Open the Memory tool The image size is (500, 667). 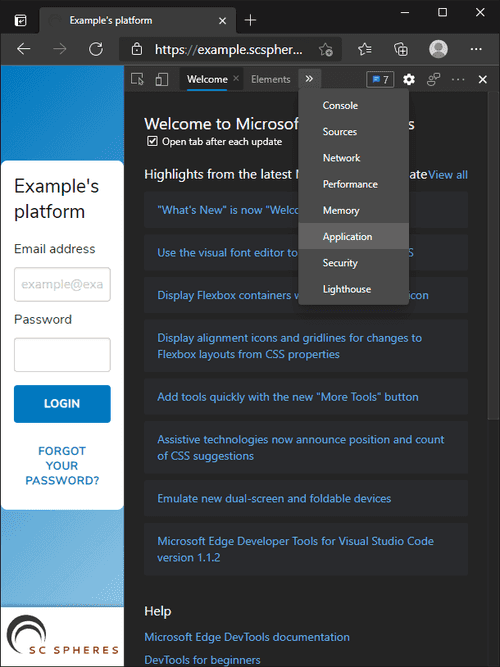tap(354, 211)
